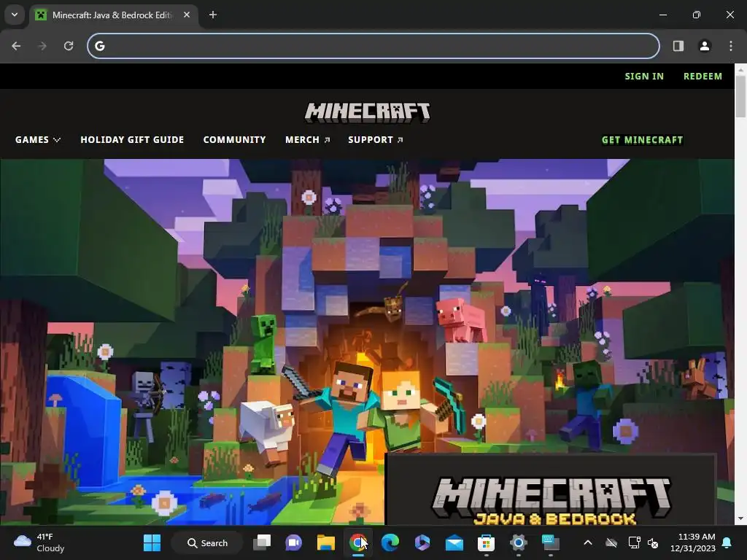
Task: Click the Minecraft logo in the header
Action: 368,113
